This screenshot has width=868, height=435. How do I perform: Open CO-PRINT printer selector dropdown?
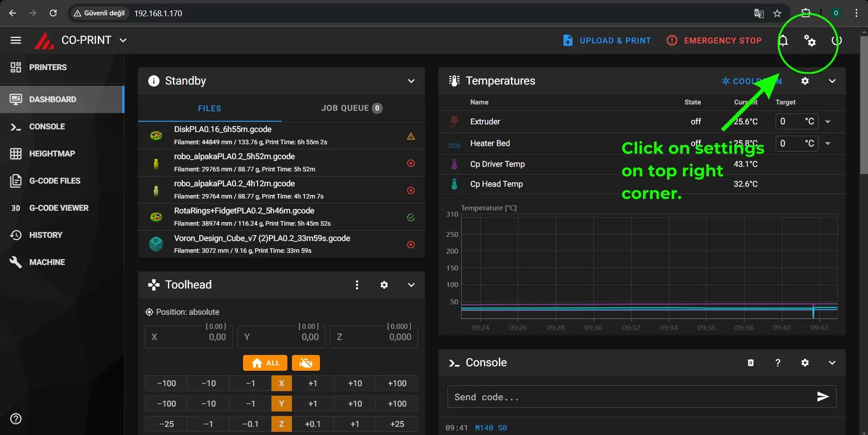(123, 40)
